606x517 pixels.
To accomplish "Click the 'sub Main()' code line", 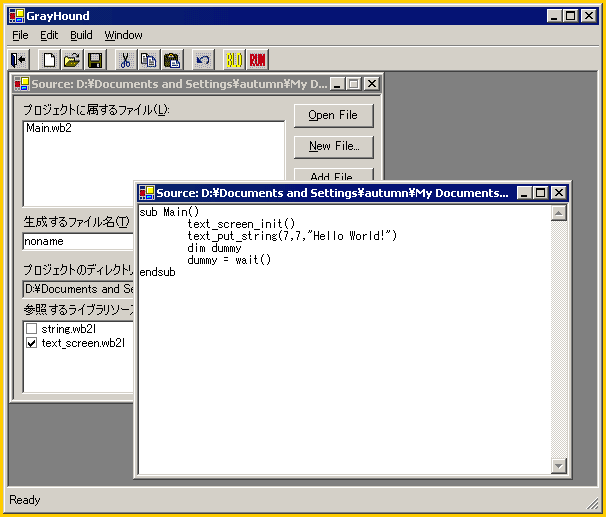I will click(169, 212).
